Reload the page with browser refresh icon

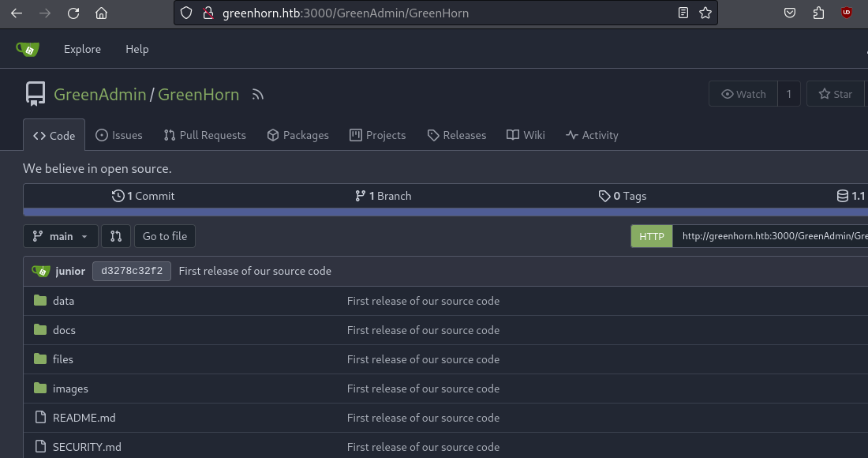tap(73, 13)
